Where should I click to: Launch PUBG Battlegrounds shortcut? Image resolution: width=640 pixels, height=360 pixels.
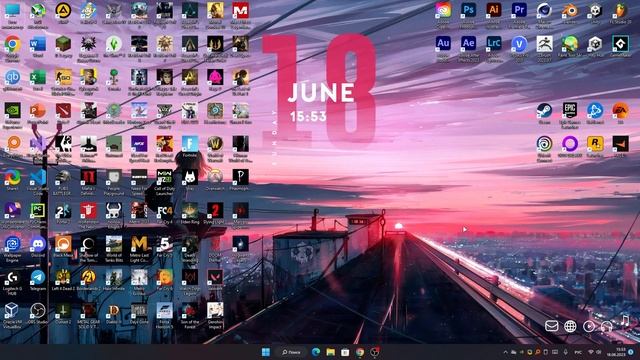click(x=63, y=177)
